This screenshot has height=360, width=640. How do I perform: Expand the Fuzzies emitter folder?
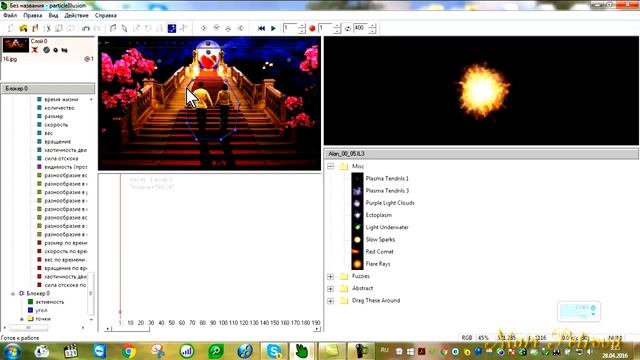331,276
